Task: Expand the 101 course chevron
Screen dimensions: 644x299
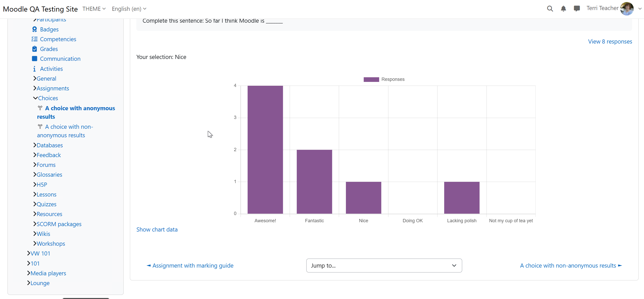Action: (x=29, y=263)
